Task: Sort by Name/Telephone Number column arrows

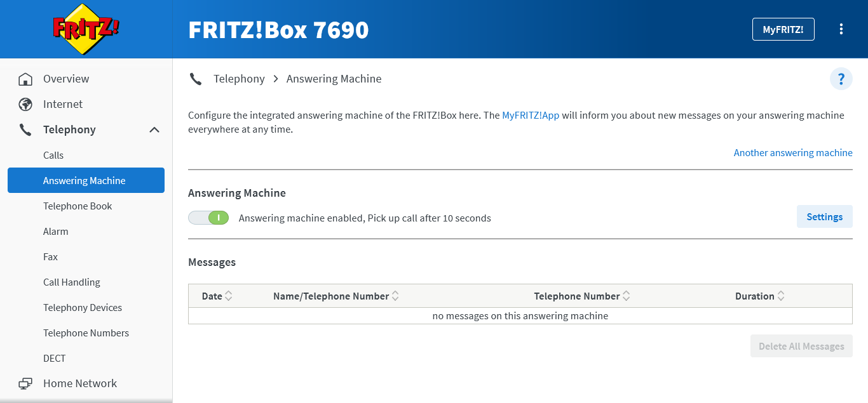Action: click(x=395, y=296)
